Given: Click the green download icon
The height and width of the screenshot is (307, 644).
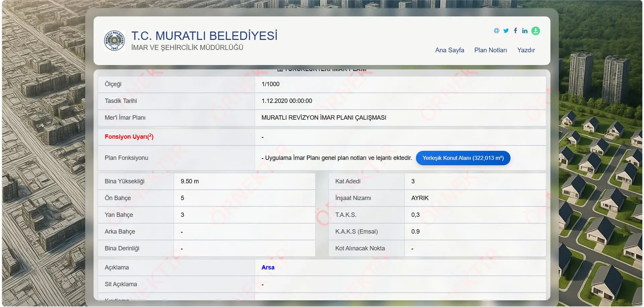Looking at the screenshot, I should [x=536, y=31].
